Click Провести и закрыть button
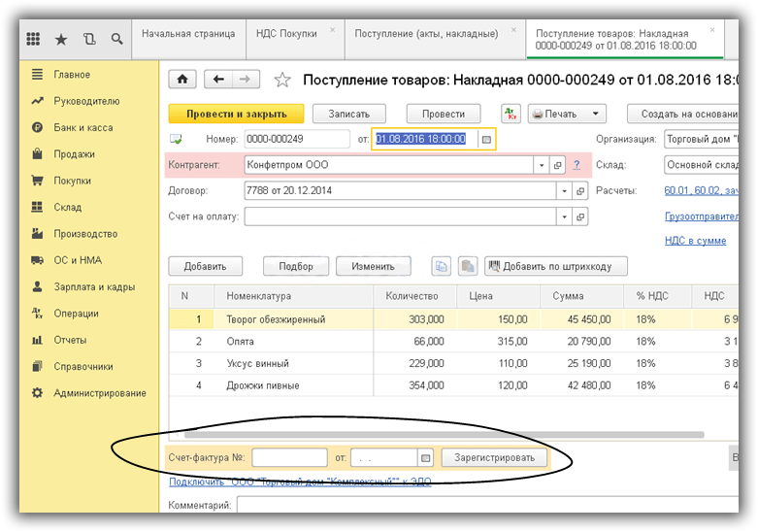 [237, 115]
